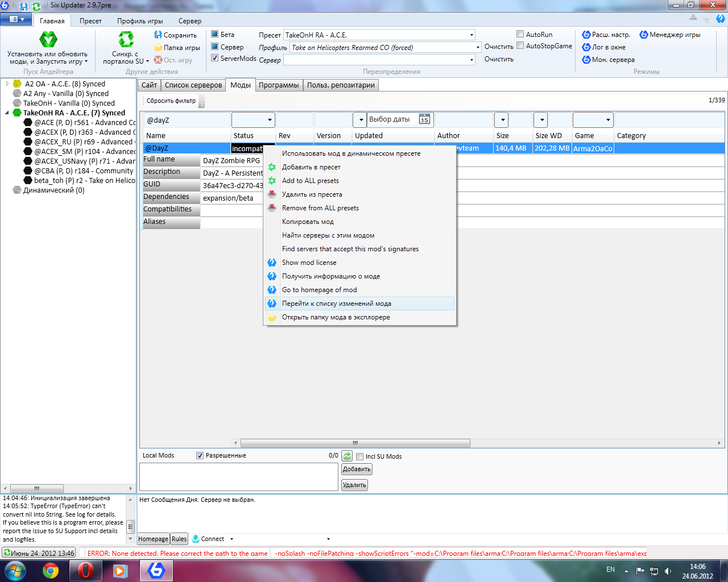Click the Динамический preset icon
728x582 pixels.
tap(17, 190)
